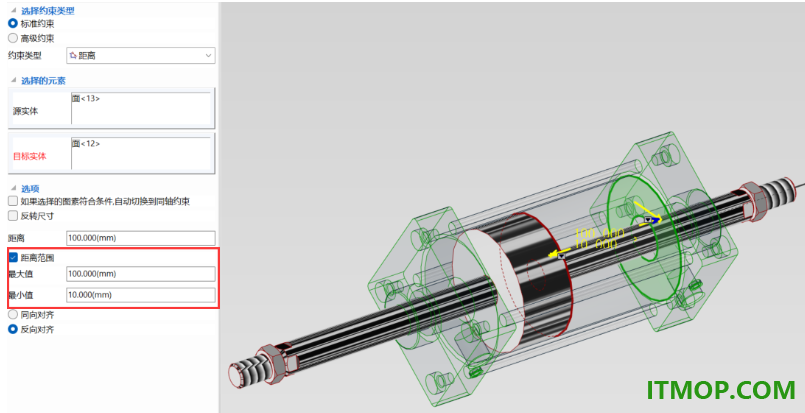Image resolution: width=805 pixels, height=413 pixels.
Task: Click the red 目标实体 label
Action: (x=29, y=156)
